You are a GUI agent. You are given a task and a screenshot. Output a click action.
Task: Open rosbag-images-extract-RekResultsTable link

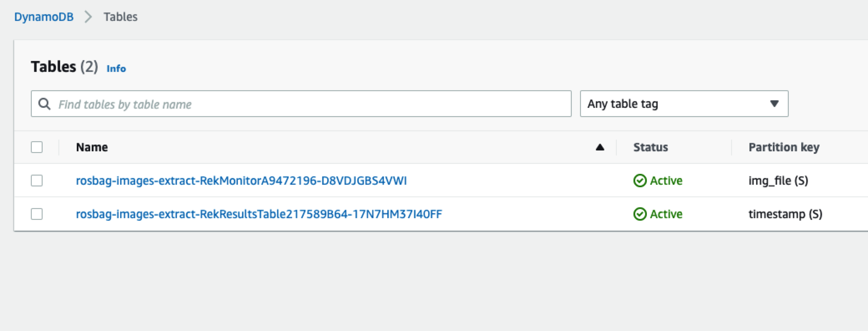pos(259,214)
